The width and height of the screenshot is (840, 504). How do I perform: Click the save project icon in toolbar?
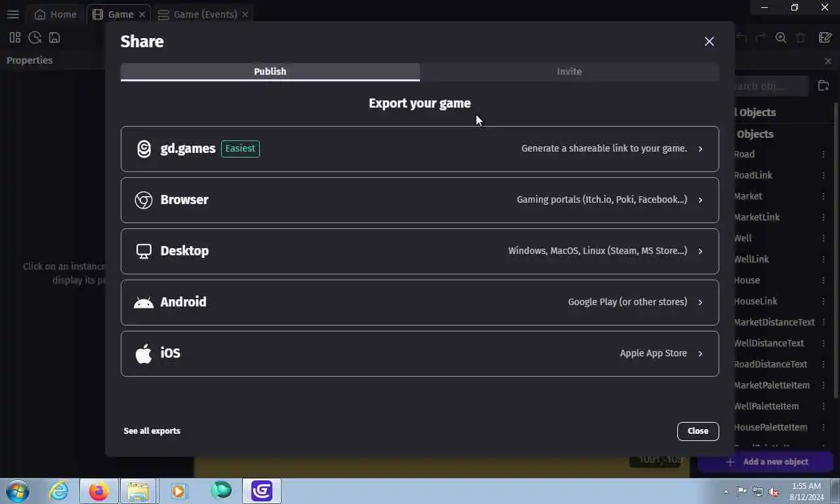[54, 38]
